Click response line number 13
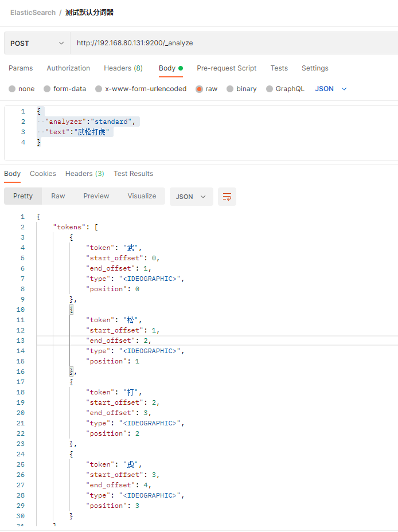This screenshot has height=532, width=398. click(20, 341)
